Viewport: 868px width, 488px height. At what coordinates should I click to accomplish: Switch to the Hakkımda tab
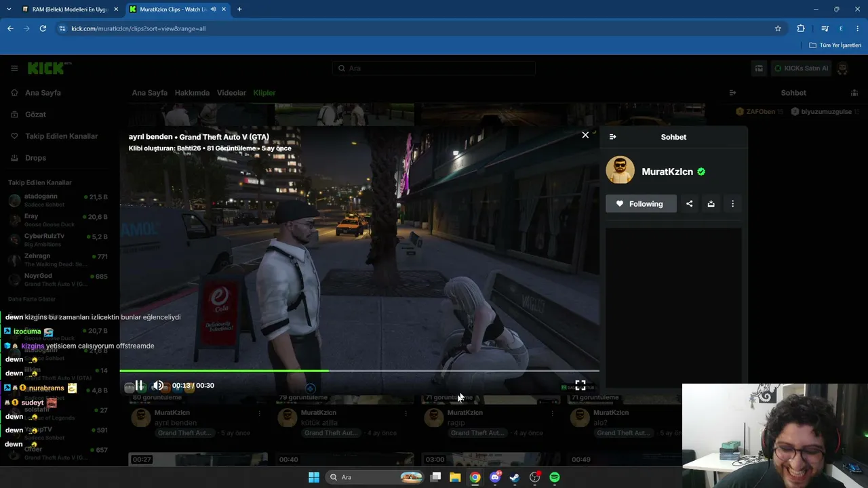point(192,93)
